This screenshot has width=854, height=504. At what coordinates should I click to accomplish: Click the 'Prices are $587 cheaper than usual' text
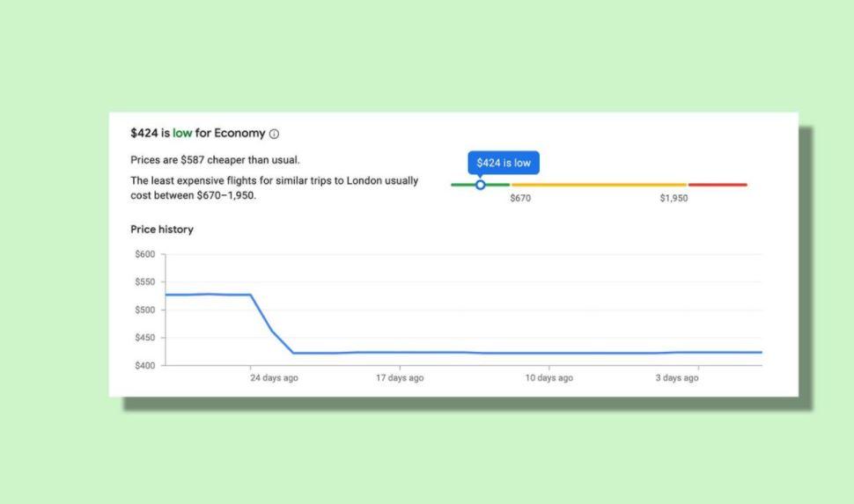pyautogui.click(x=215, y=160)
